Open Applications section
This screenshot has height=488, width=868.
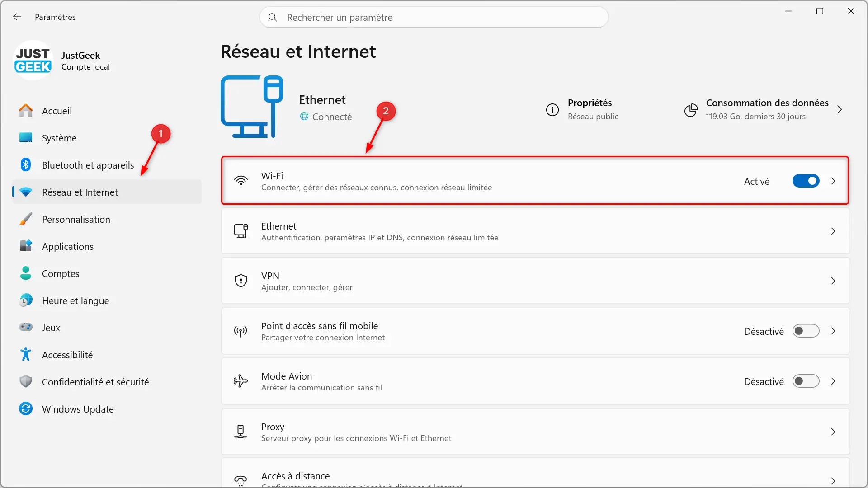pos(107,246)
